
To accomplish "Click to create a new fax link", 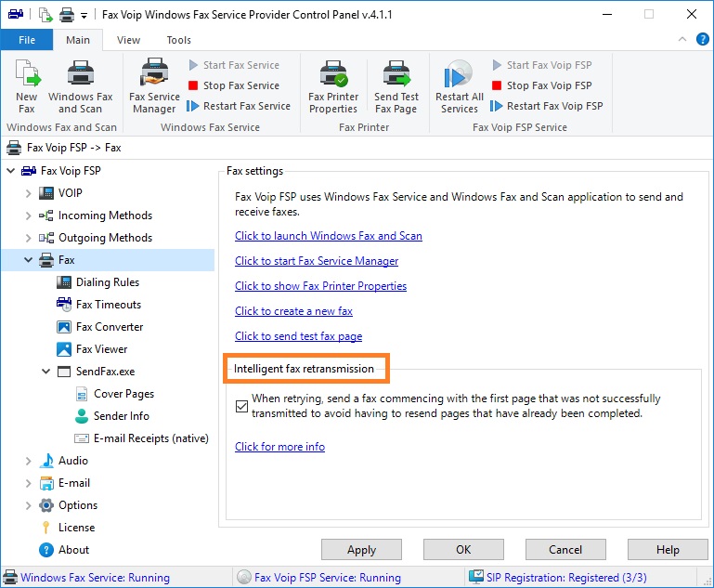I will (x=293, y=311).
